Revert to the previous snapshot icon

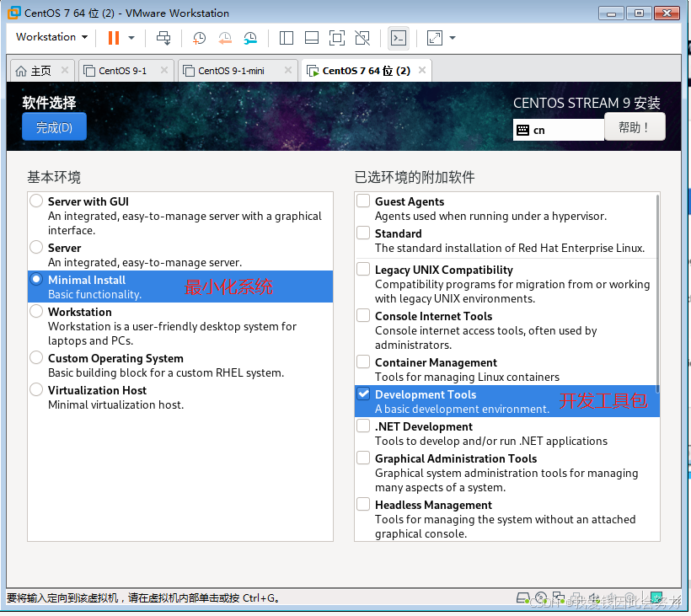225,38
